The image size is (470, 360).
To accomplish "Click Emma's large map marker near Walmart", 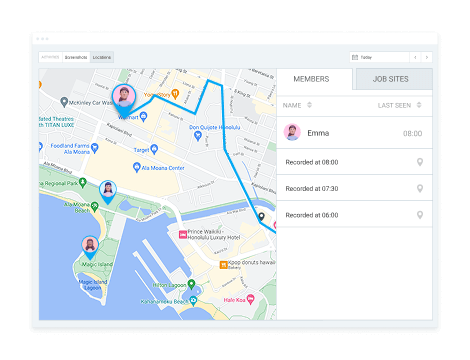I will point(124,100).
